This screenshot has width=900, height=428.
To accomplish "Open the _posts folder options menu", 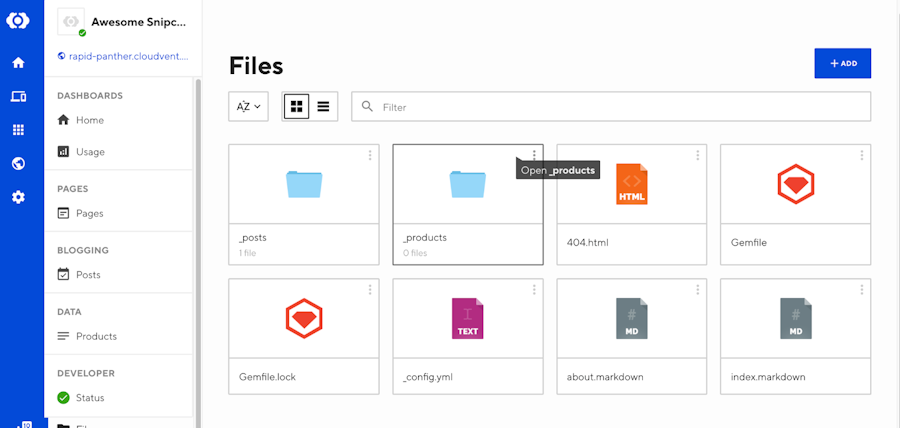I will [370, 155].
